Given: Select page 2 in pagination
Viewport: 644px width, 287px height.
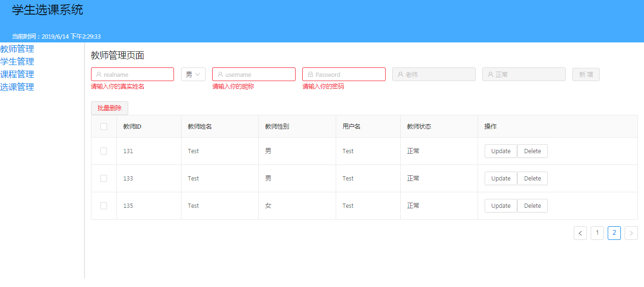Looking at the screenshot, I should (x=614, y=233).
